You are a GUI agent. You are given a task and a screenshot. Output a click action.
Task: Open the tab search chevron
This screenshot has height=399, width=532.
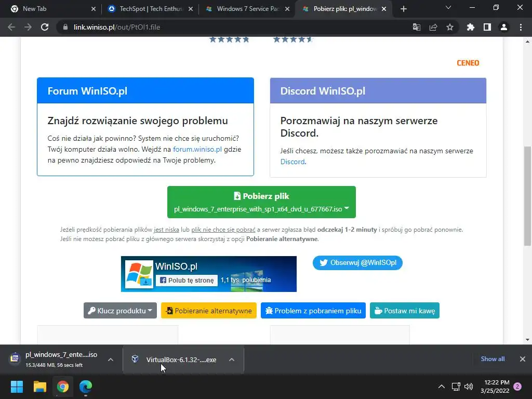[448, 7]
